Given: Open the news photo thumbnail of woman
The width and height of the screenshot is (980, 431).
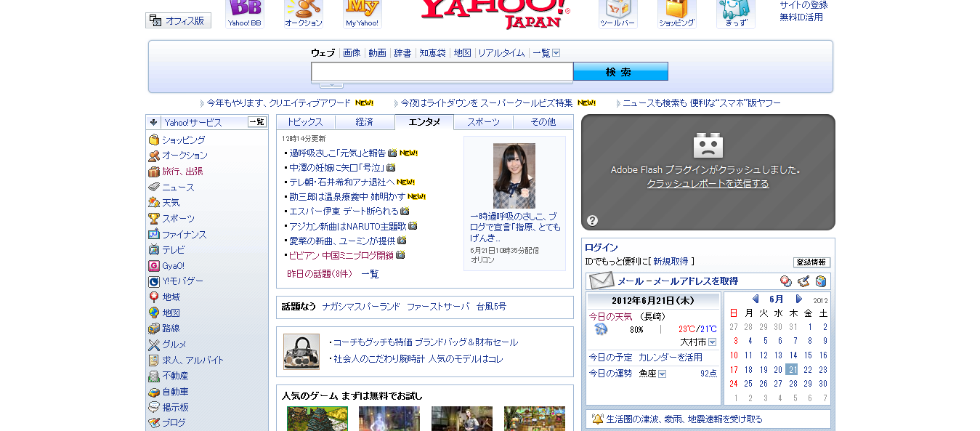Looking at the screenshot, I should 514,176.
